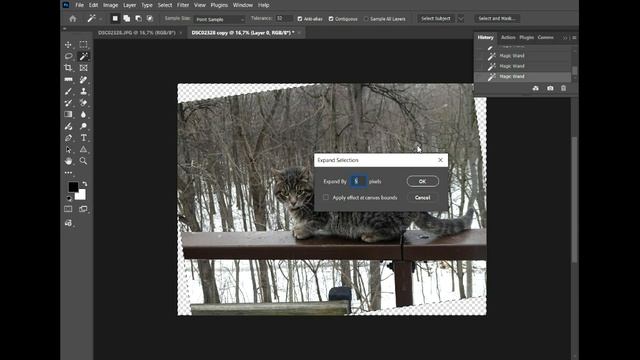Delete current state in History panel
640x360 pixels.
pyautogui.click(x=564, y=88)
